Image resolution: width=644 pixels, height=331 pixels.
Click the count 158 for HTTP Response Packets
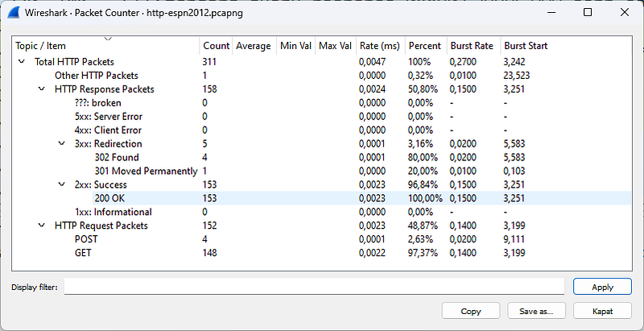[x=209, y=89]
